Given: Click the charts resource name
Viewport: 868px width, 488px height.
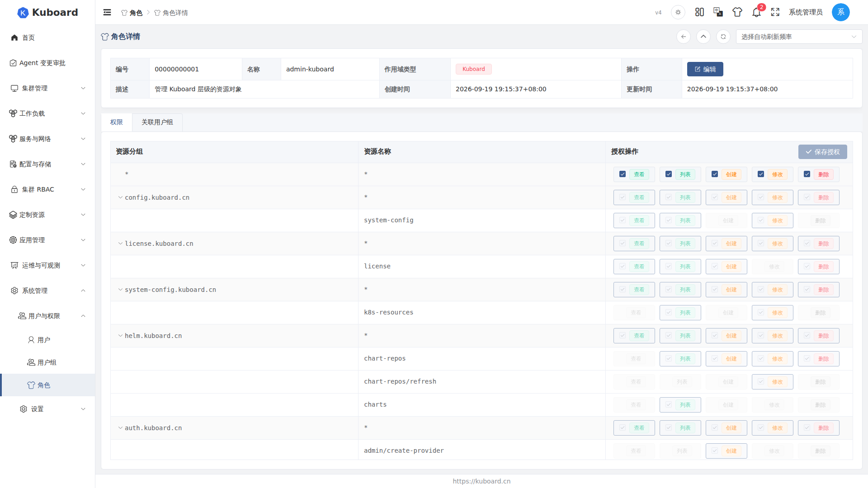Looking at the screenshot, I should [x=375, y=404].
